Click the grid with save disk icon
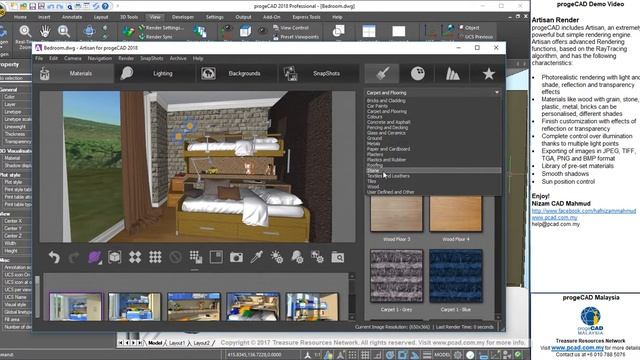Image resolution: width=640 pixels, height=360 pixels. (196, 257)
